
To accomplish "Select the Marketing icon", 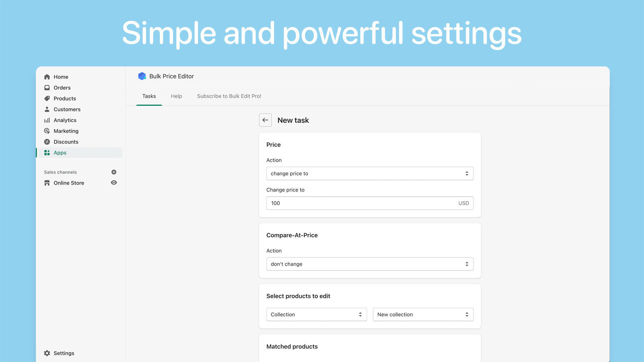I will pos(47,131).
